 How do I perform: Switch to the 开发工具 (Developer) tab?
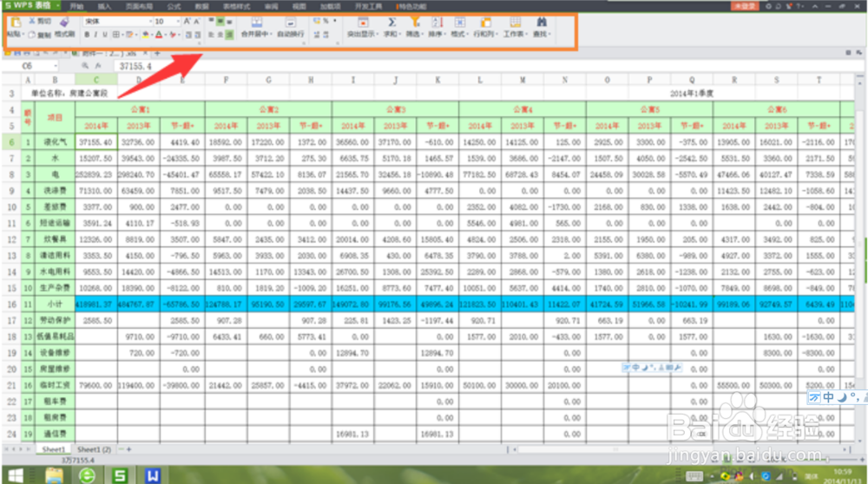(369, 7)
